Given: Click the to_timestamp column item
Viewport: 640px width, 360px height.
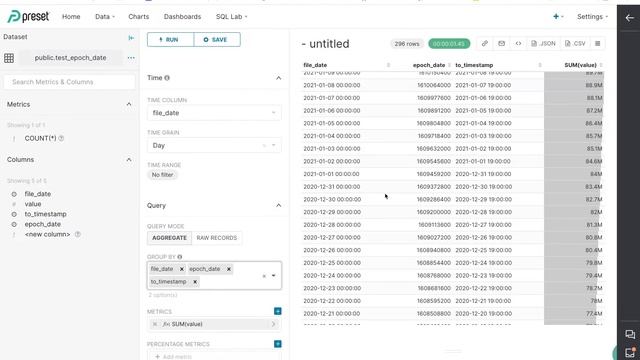Looking at the screenshot, I should (45, 214).
